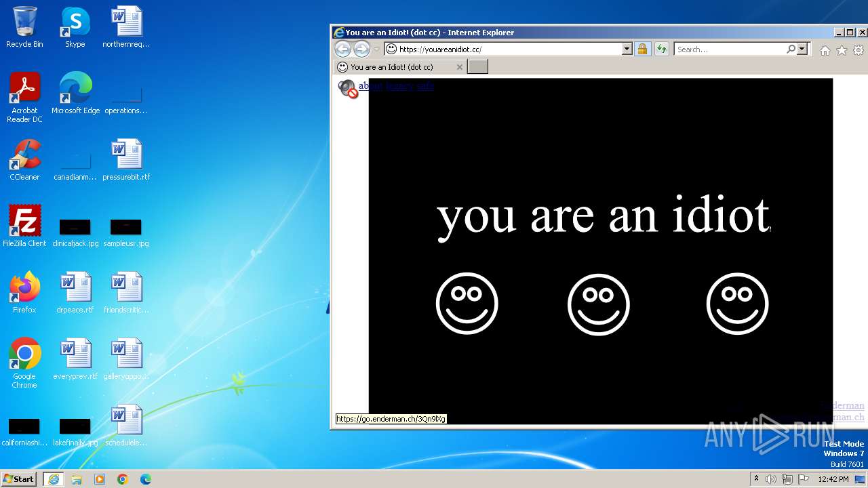This screenshot has height=488, width=868.
Task: Click the middle smiley face
Action: [598, 304]
